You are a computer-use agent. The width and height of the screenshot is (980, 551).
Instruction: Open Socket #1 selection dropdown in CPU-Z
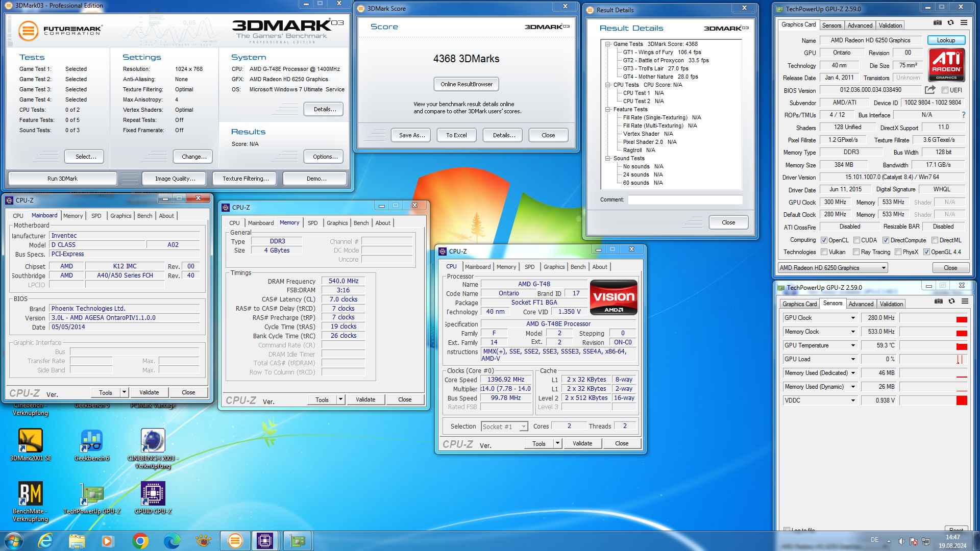coord(504,427)
